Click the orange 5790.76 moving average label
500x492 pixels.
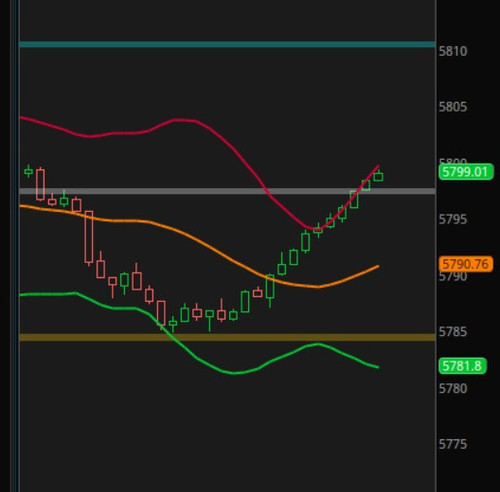point(466,264)
